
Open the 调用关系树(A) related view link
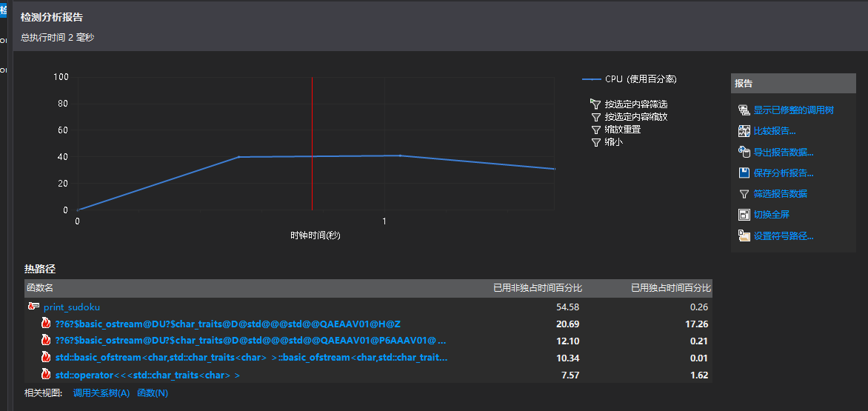101,393
